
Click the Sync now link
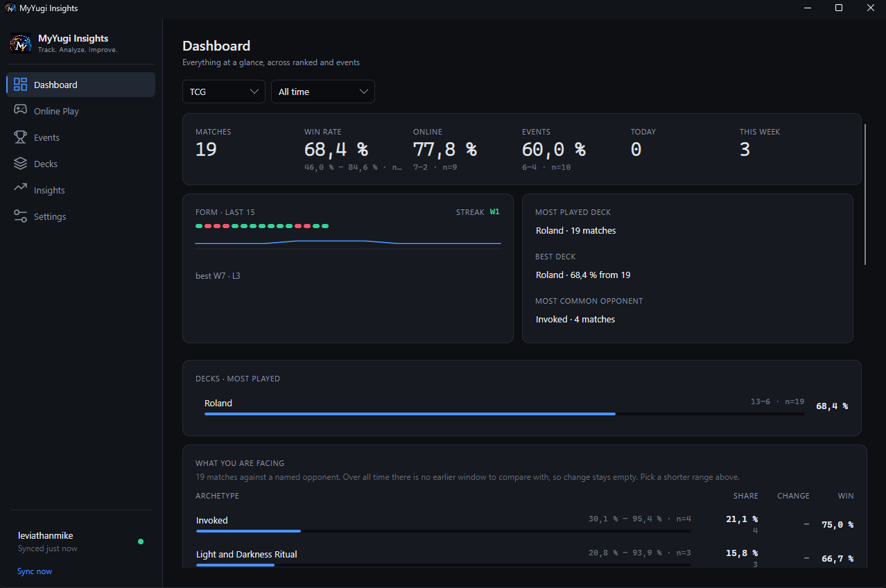click(x=35, y=571)
